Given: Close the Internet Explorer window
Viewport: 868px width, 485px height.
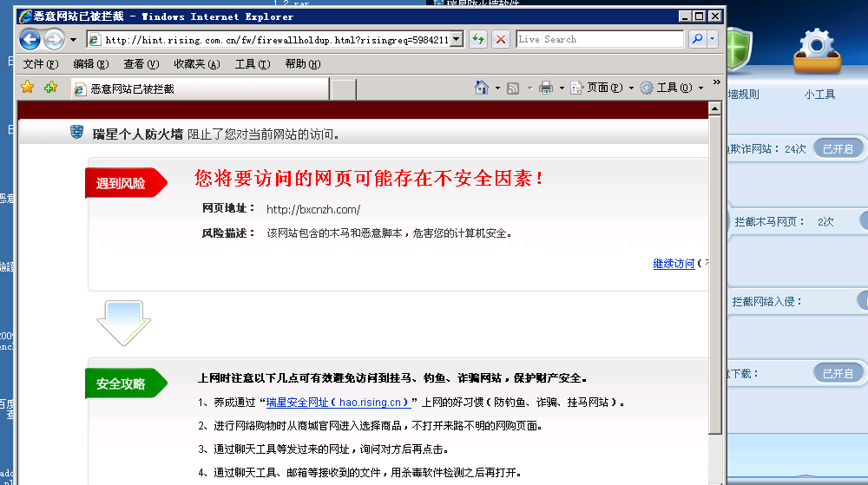Looking at the screenshot, I should (x=715, y=16).
